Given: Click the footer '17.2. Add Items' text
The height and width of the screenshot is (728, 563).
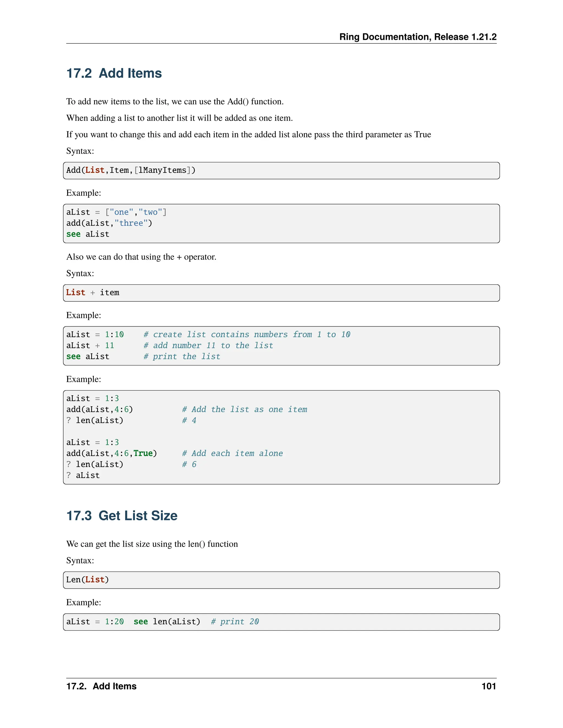Looking at the screenshot, I should pos(101,686).
